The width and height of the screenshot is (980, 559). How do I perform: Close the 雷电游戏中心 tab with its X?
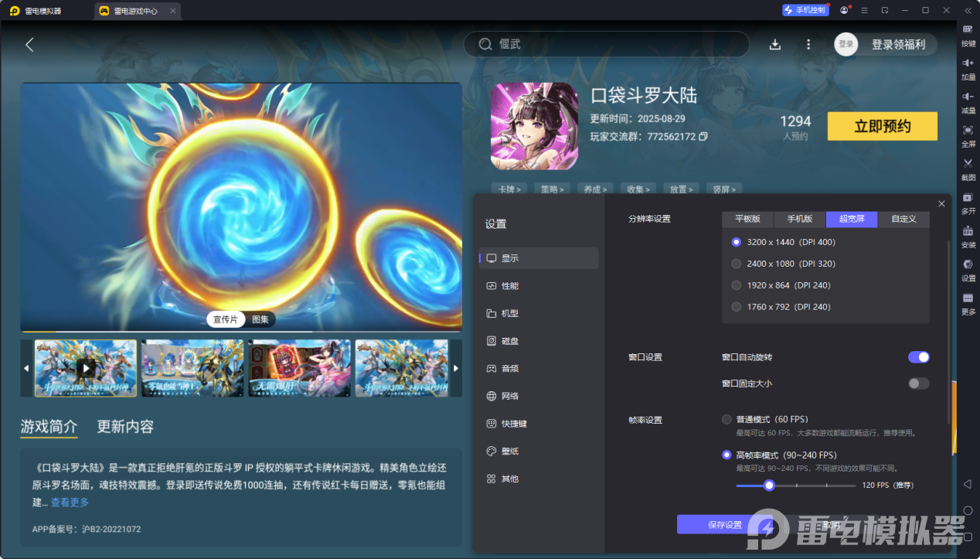coord(172,11)
